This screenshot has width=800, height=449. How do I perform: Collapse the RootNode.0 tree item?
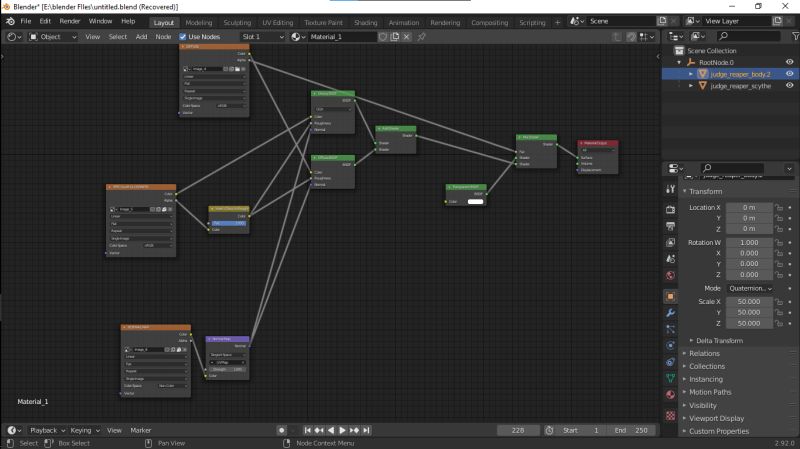point(679,62)
